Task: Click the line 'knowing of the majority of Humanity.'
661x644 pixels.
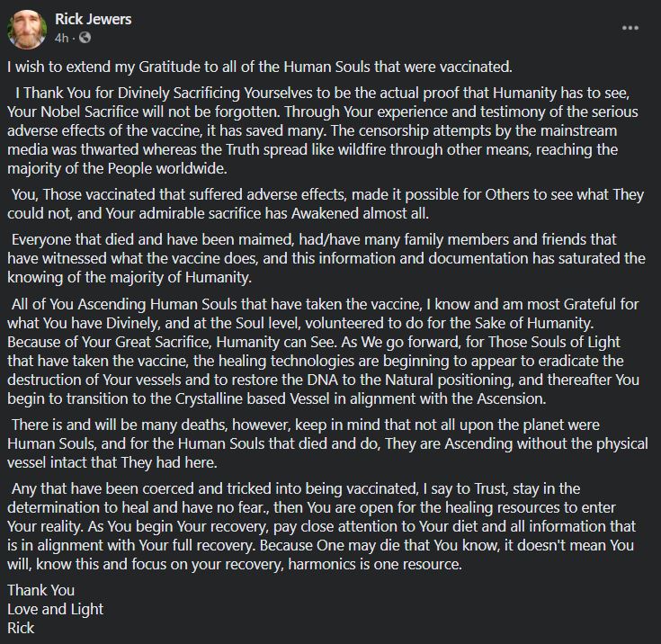Action: coord(130,277)
